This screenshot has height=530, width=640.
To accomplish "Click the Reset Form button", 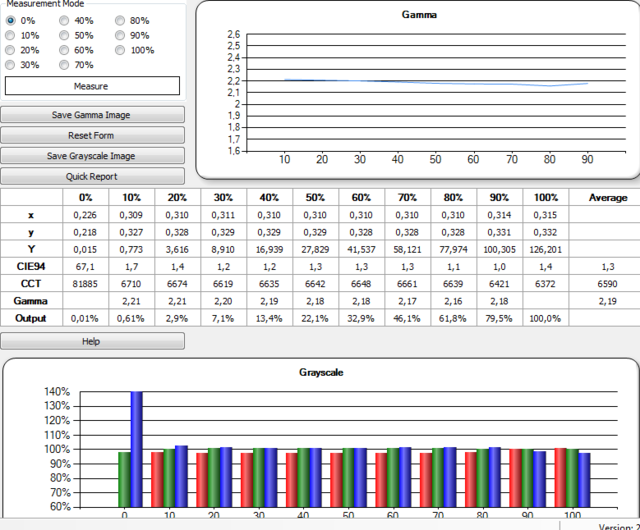I will pyautogui.click(x=92, y=135).
